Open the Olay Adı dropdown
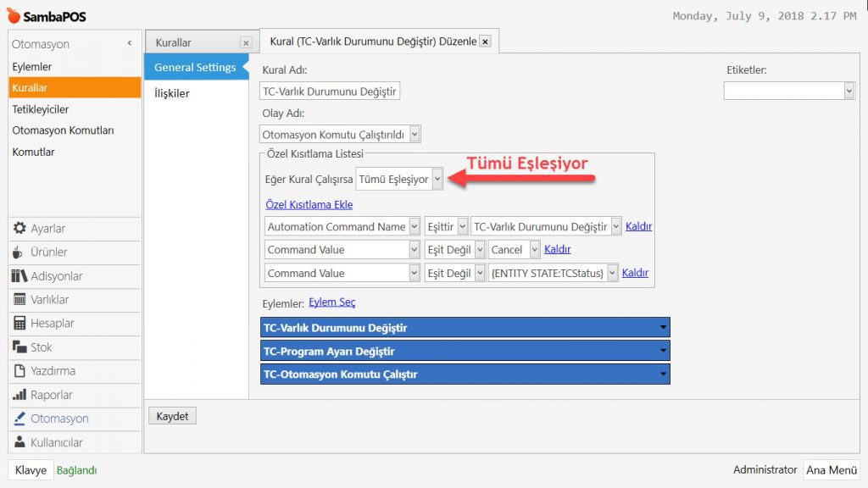Viewport: 868px width, 488px height. (x=414, y=134)
